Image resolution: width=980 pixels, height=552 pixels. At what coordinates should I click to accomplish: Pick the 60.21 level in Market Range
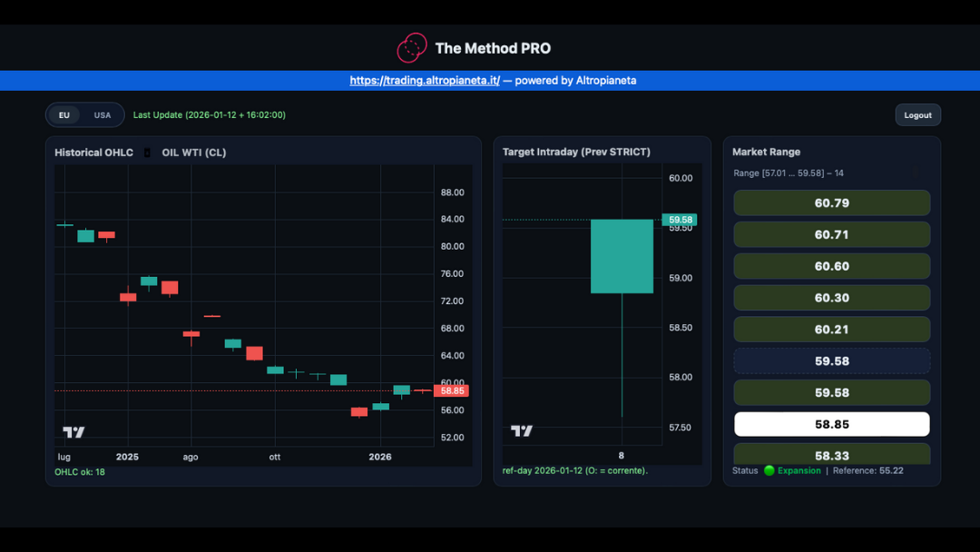[x=831, y=330]
